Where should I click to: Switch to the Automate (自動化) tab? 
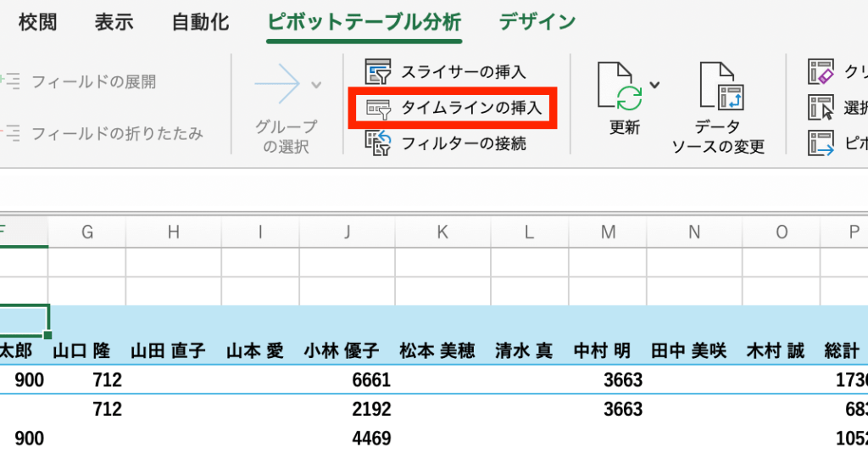click(x=200, y=22)
